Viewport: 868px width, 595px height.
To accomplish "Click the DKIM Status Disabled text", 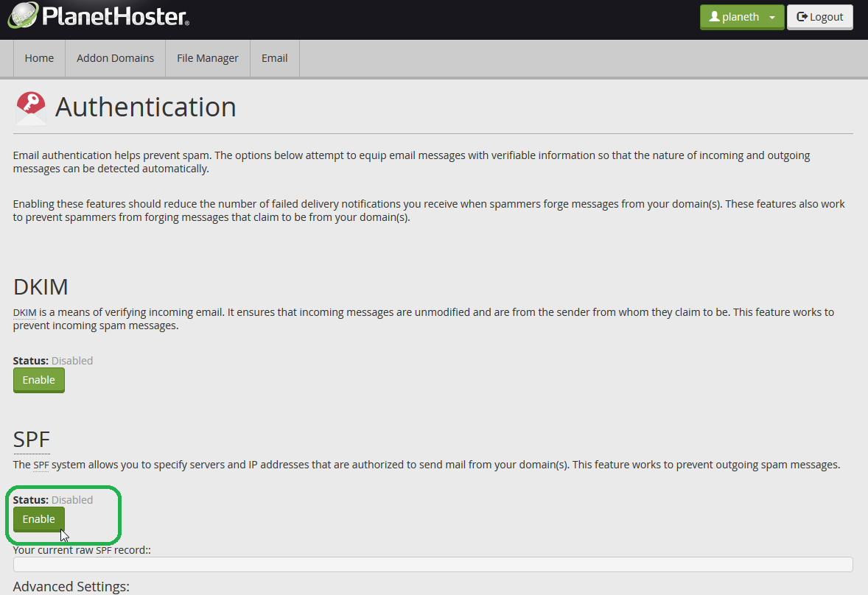I will tap(71, 361).
